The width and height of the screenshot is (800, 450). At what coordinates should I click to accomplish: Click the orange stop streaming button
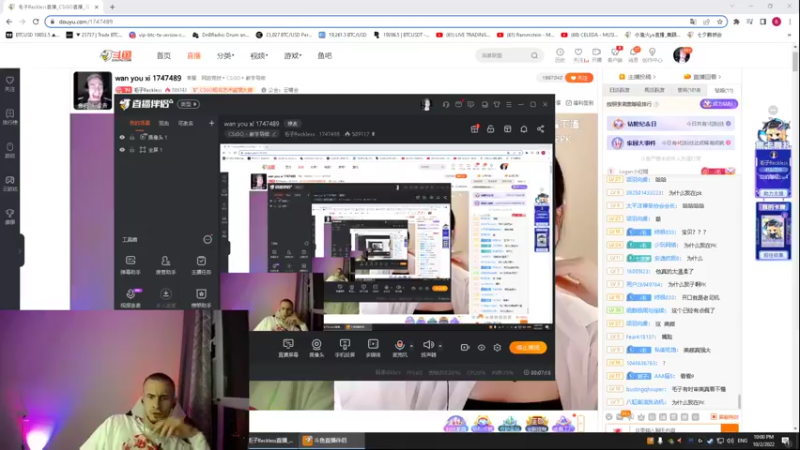tap(528, 347)
